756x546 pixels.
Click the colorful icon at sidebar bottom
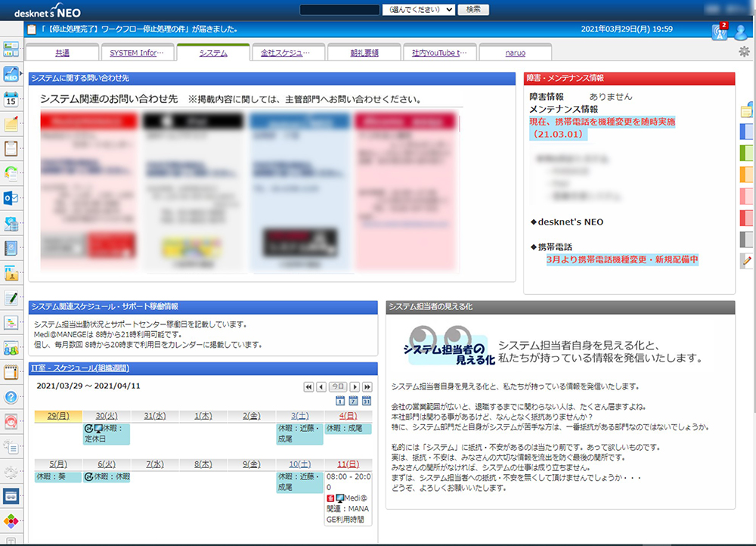(11, 520)
